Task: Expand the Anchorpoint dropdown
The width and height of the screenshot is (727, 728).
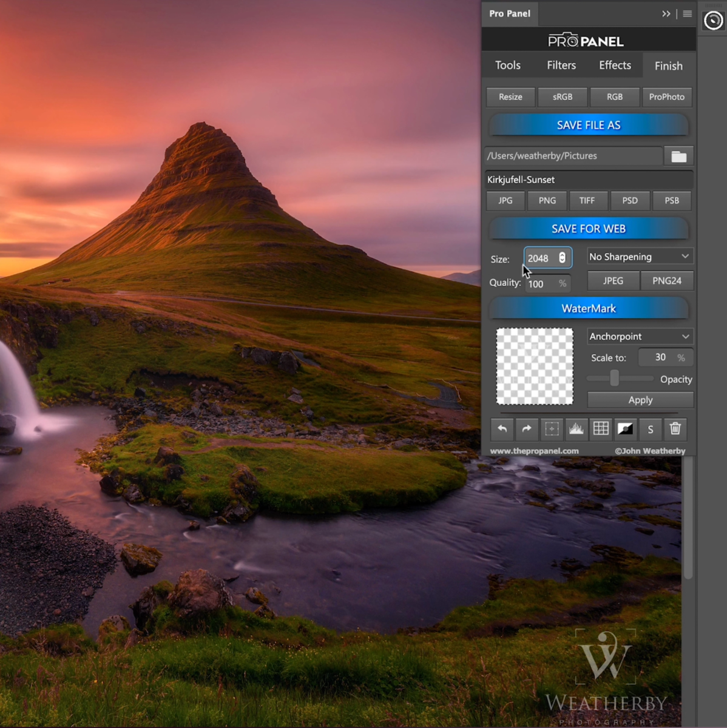Action: 640,336
